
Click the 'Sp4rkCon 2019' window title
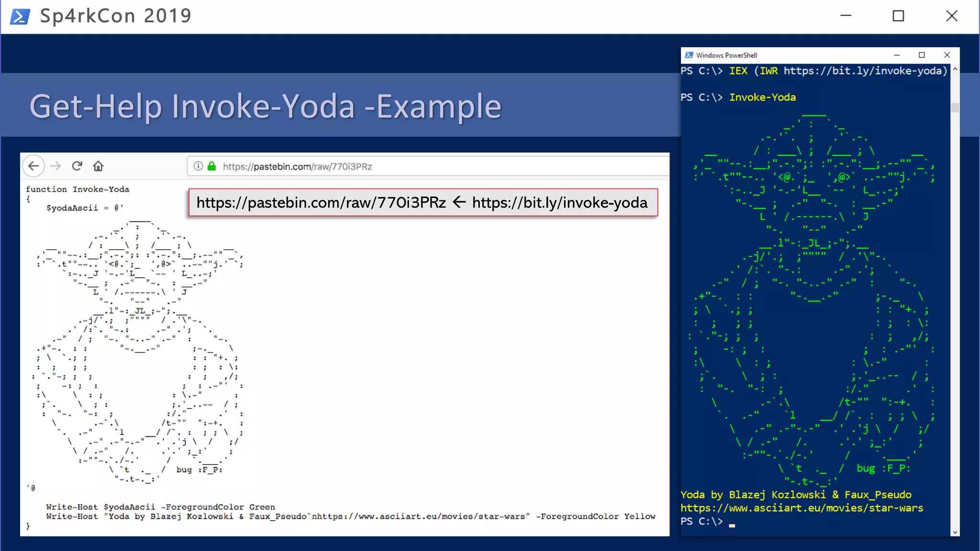116,16
